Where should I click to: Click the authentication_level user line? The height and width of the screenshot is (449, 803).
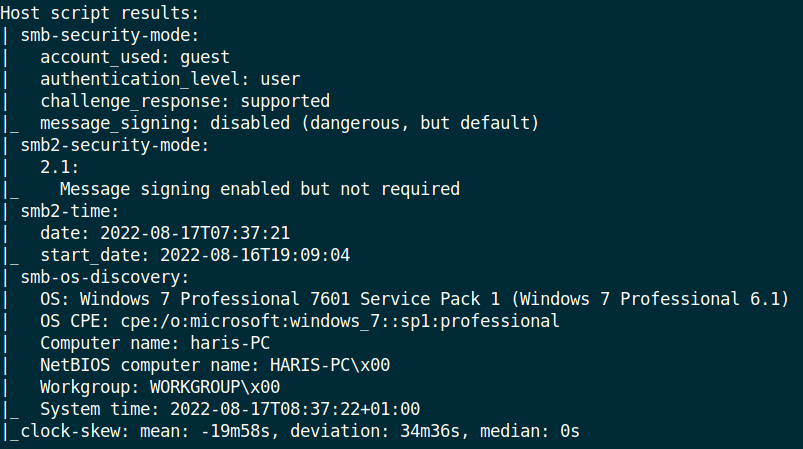pos(170,79)
